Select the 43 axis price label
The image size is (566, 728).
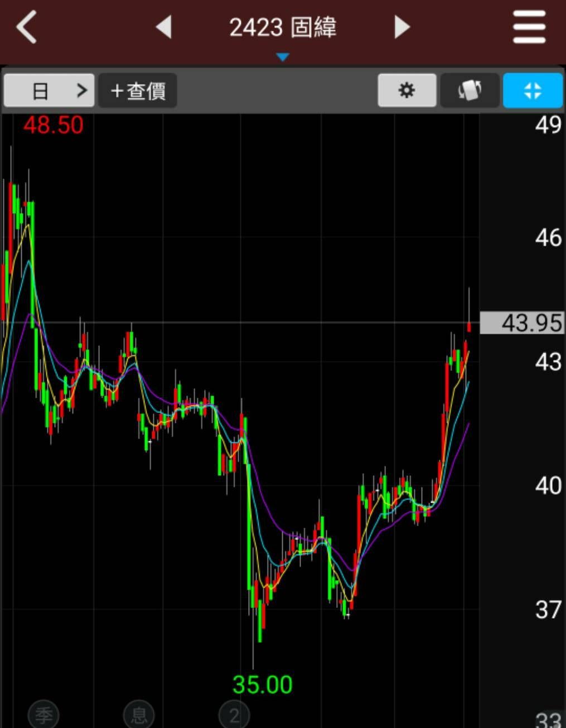(548, 363)
